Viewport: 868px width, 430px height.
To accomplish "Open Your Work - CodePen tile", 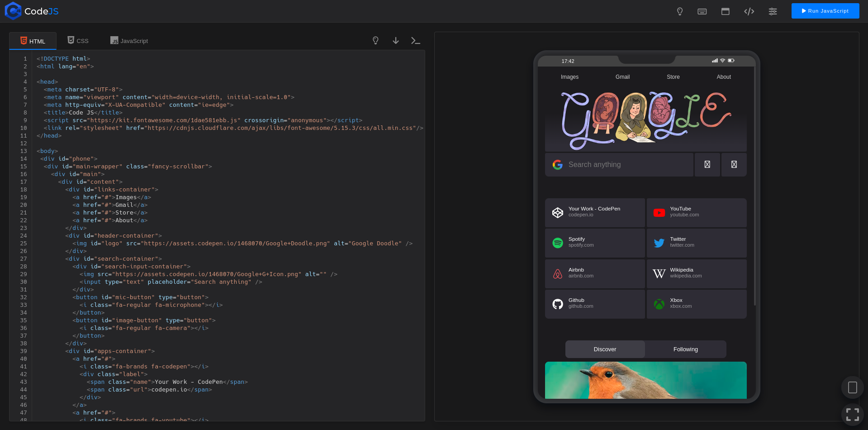I will point(595,212).
